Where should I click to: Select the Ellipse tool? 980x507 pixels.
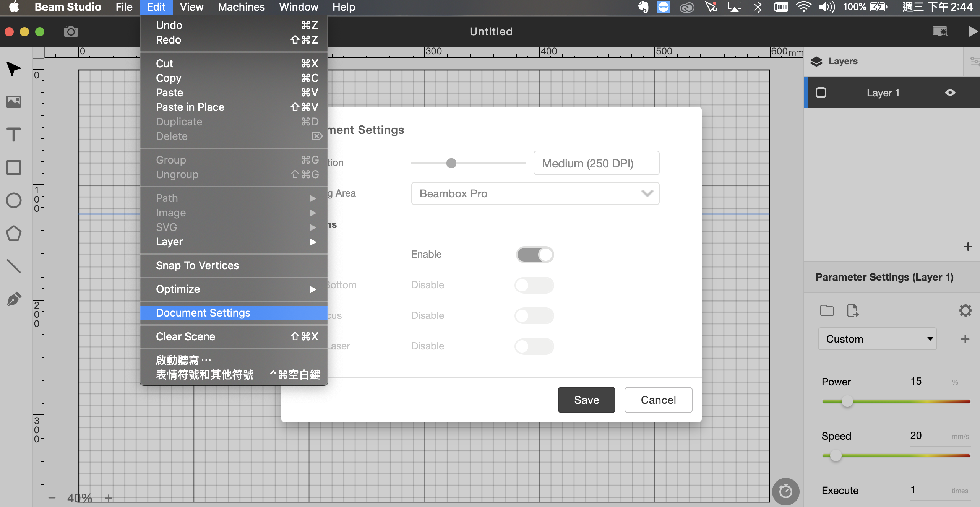click(x=14, y=200)
